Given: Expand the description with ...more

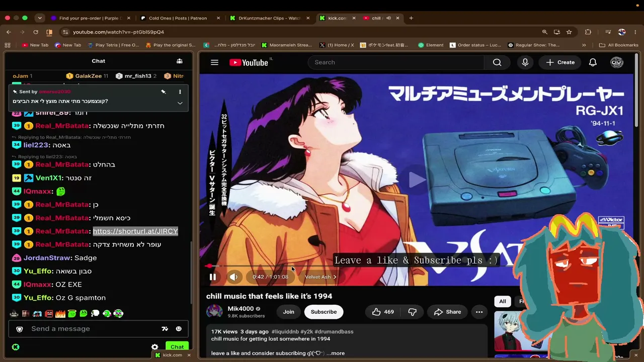Looking at the screenshot, I should click(336, 353).
